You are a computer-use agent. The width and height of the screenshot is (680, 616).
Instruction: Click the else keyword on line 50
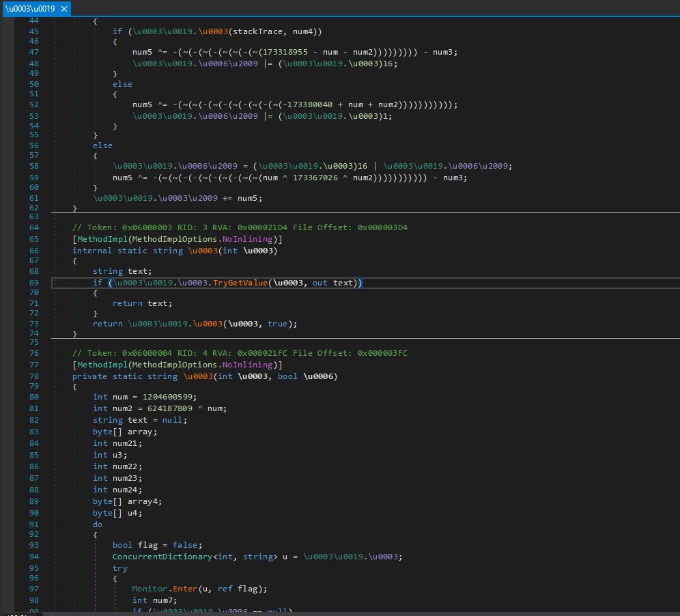[x=122, y=84]
